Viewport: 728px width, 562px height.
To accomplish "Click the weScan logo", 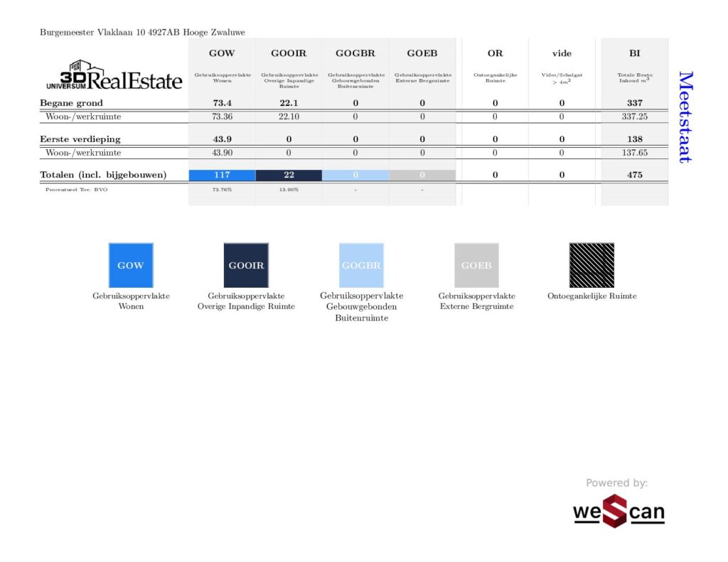I will (x=619, y=511).
